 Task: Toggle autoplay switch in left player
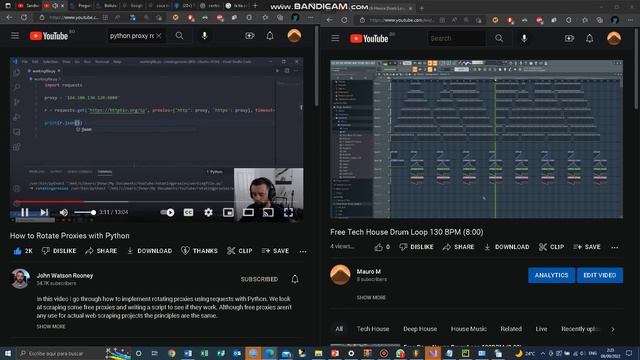(x=167, y=212)
